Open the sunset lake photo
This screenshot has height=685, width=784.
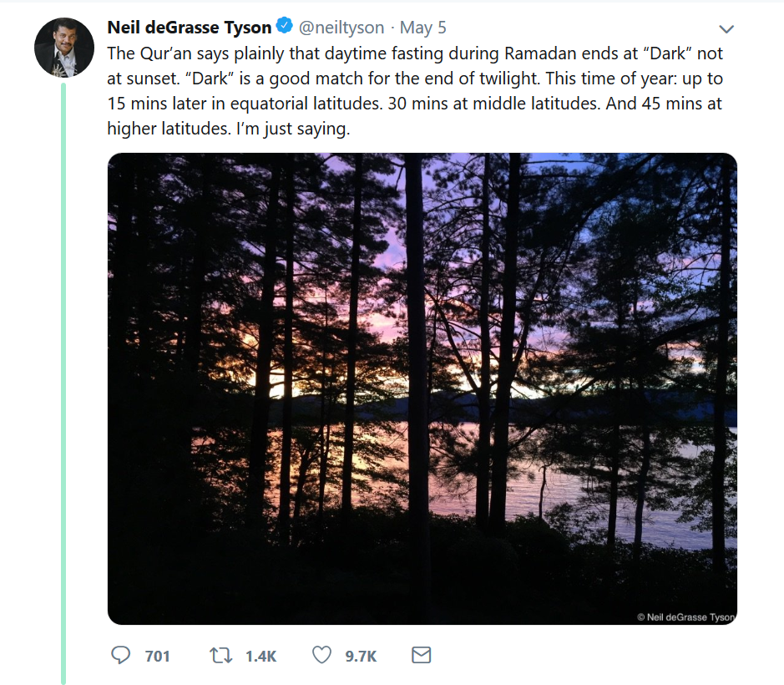(422, 388)
